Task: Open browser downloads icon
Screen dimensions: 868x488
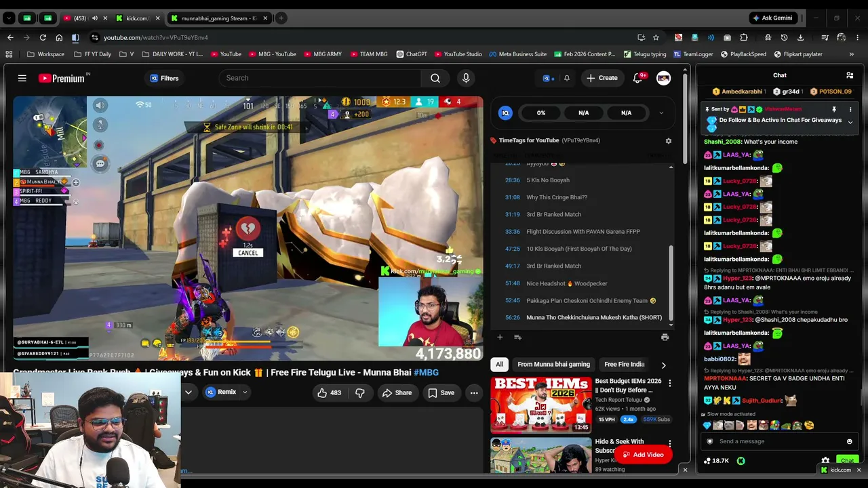Action: [800, 37]
